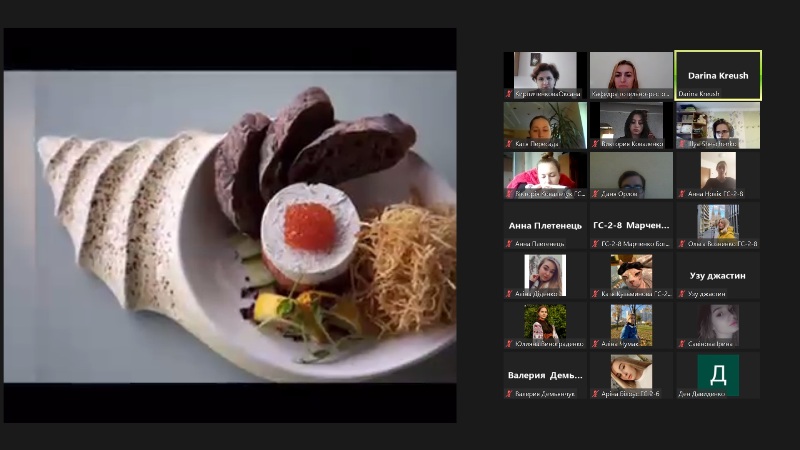
Task: Click muted mic icon beside Ilya Shevchenko
Action: [x=682, y=144]
